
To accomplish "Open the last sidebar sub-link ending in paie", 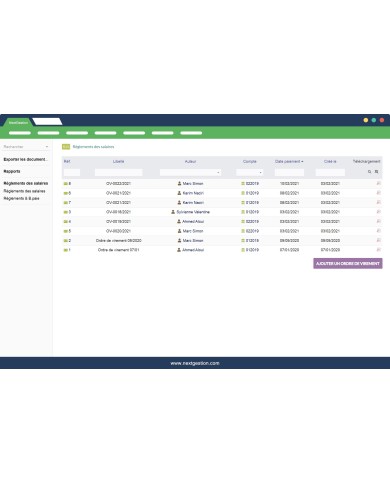I will tap(21, 198).
